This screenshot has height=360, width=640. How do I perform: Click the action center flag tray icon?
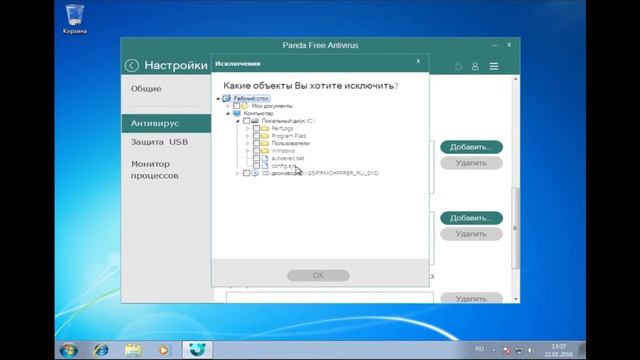(507, 351)
